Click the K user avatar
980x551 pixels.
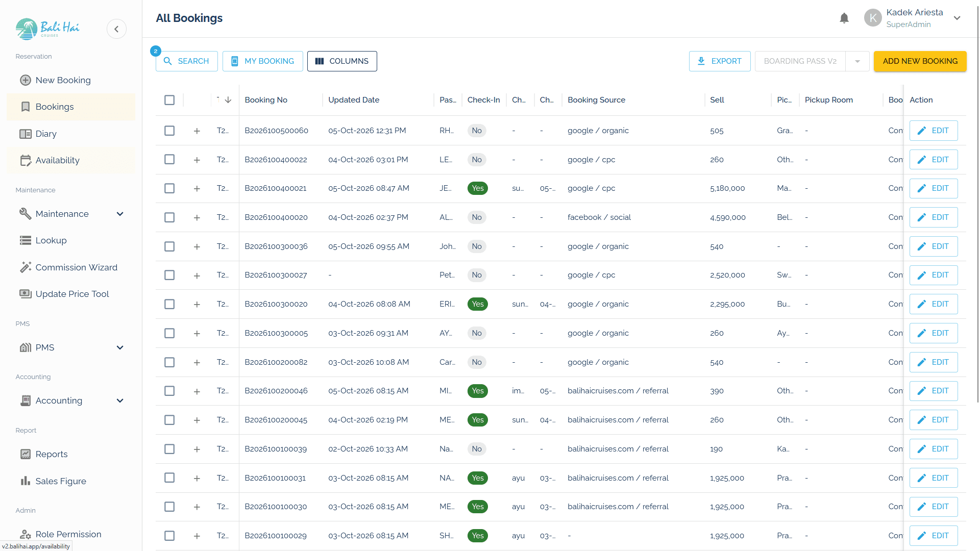coord(873,18)
